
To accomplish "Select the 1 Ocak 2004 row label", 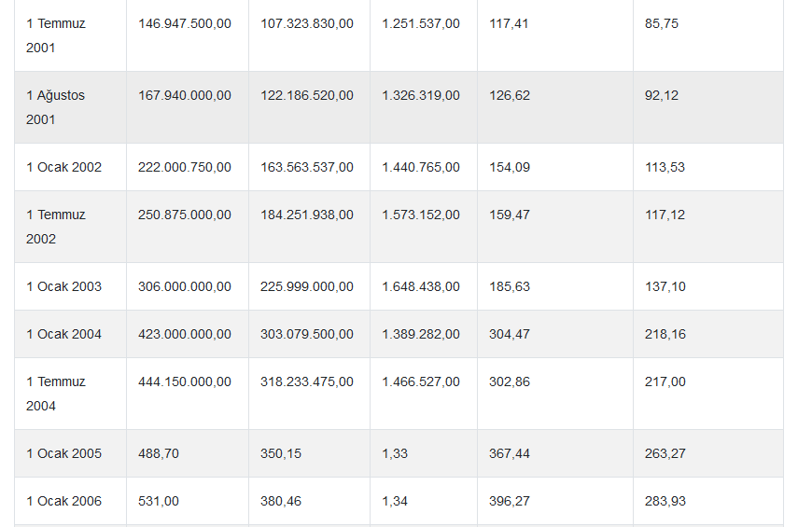I will pos(64,334).
